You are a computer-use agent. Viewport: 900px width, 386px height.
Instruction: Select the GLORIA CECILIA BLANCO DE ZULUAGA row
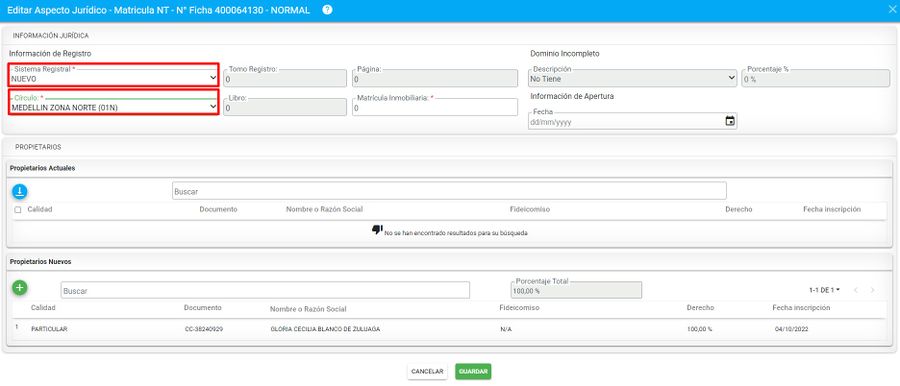point(449,329)
